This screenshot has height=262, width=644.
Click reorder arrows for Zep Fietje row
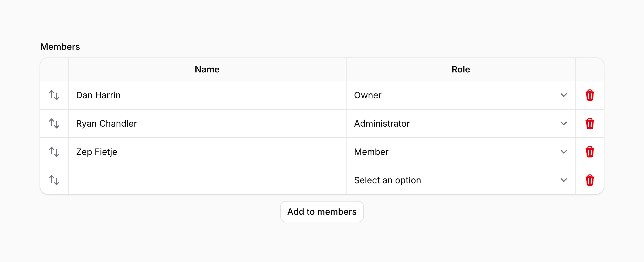[x=54, y=152]
